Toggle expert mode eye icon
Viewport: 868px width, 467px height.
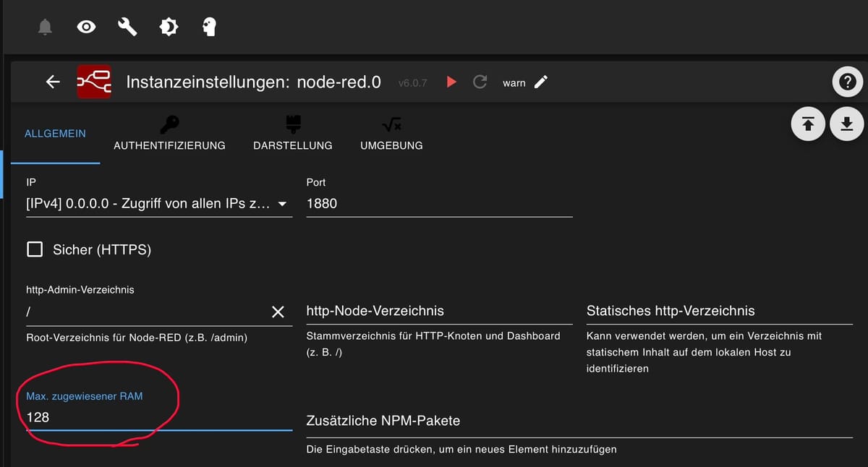(86, 27)
